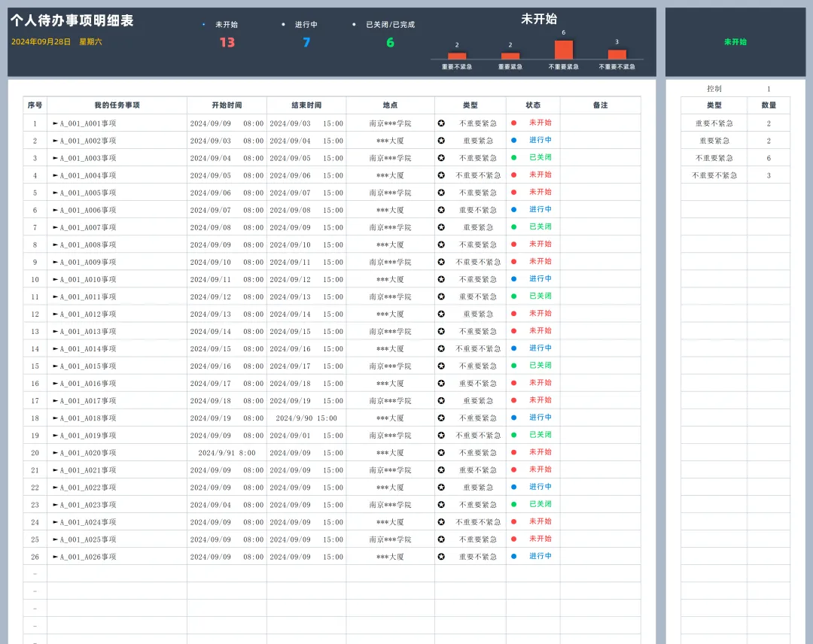Select the 序号 column header
The image size is (813, 644).
35,105
